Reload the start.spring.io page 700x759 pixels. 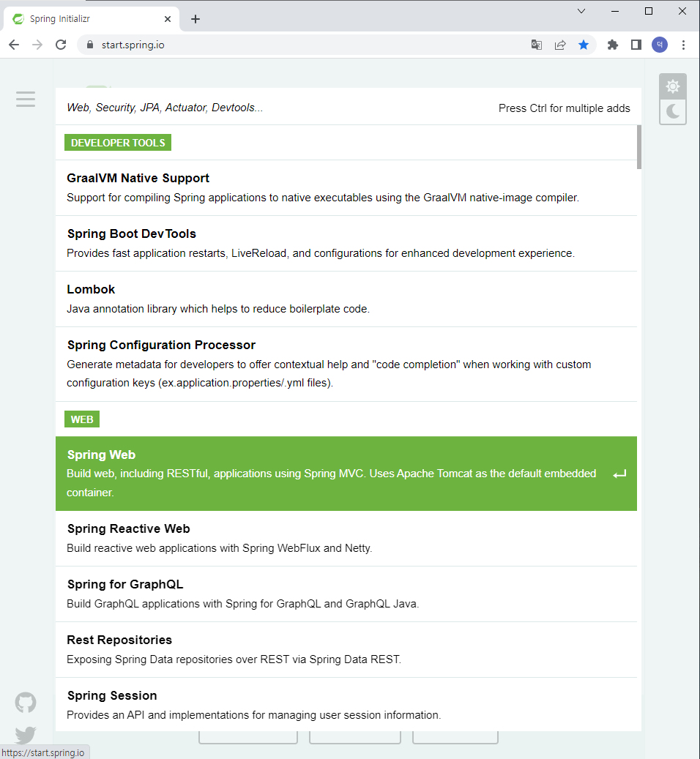click(x=61, y=45)
